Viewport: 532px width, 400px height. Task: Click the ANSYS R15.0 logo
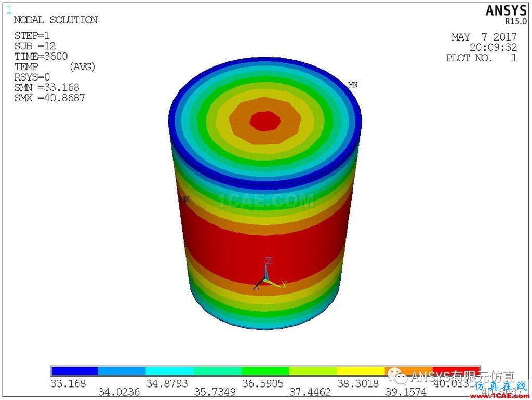coord(506,15)
